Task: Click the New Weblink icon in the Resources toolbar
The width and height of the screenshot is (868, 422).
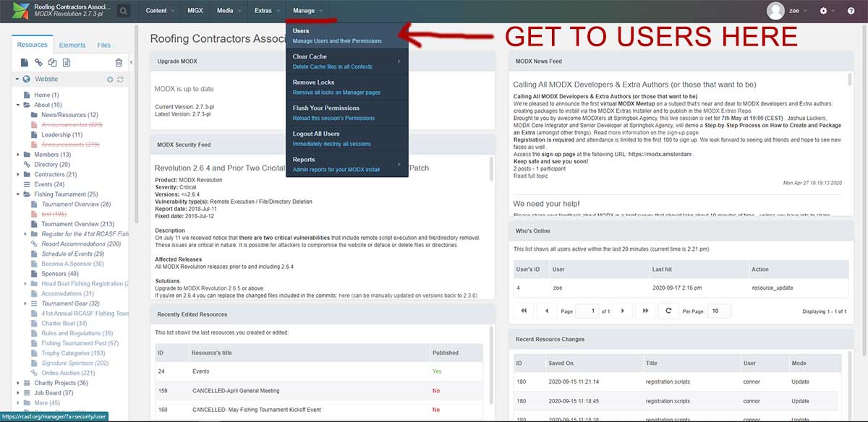Action: click(39, 64)
